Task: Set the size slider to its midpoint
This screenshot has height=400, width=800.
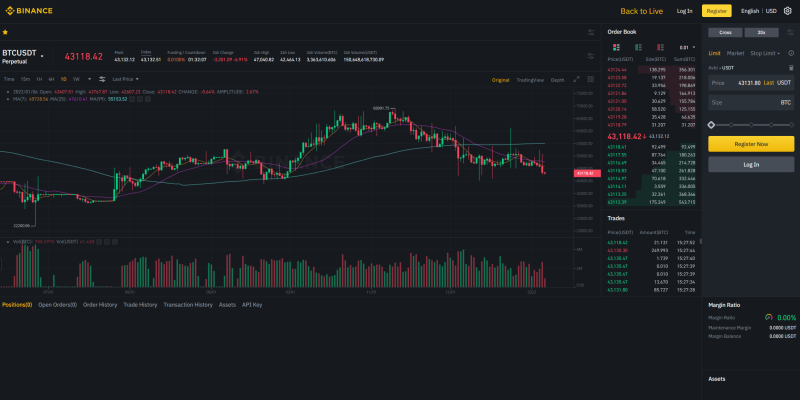Action: click(x=751, y=124)
